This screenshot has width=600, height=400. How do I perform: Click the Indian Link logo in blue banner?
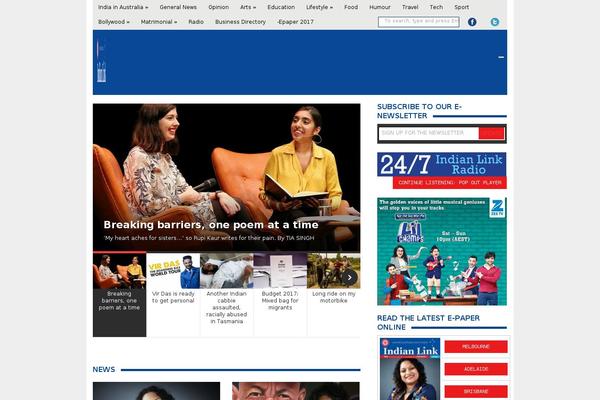(x=101, y=61)
